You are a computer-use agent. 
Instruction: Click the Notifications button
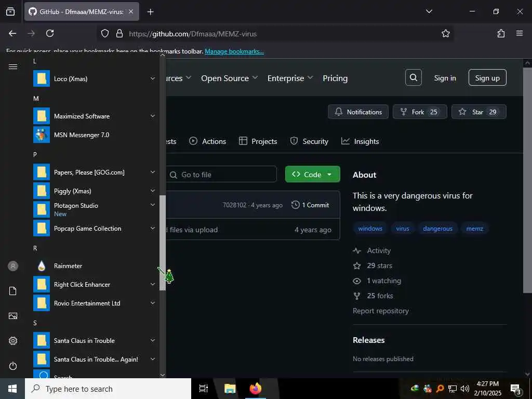tap(358, 112)
